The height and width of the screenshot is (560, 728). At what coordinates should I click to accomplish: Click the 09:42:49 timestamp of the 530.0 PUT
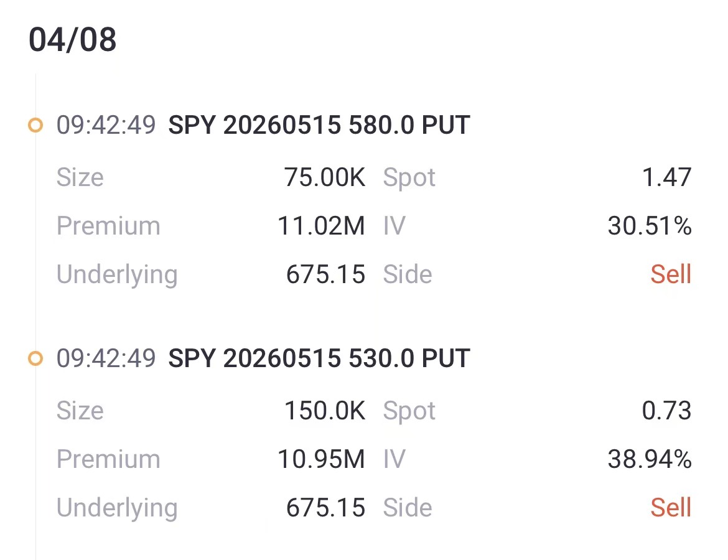pyautogui.click(x=106, y=359)
